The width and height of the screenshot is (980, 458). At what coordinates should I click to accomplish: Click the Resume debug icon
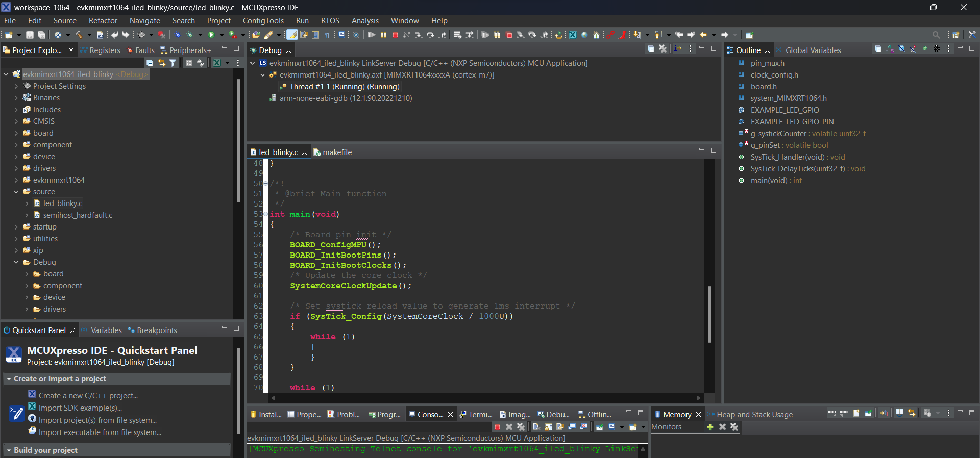click(x=372, y=35)
